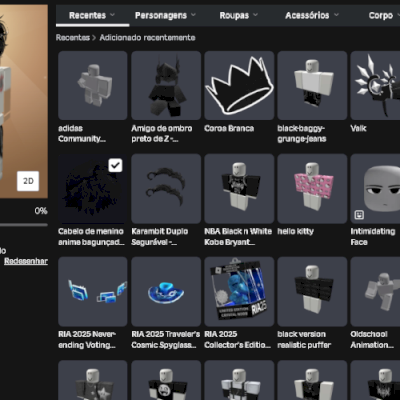The height and width of the screenshot is (400, 400).
Task: Select the Amigo de ombro preto item
Action: coord(166,85)
